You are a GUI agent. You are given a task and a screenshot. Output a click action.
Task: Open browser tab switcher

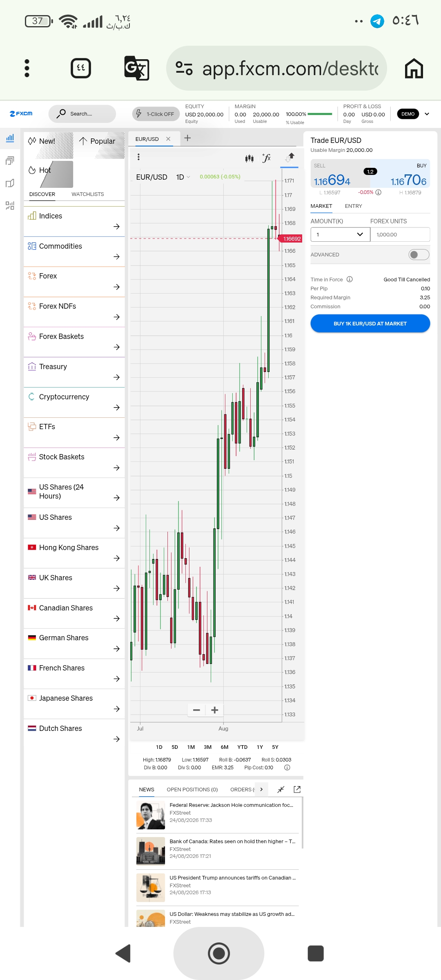[x=81, y=68]
